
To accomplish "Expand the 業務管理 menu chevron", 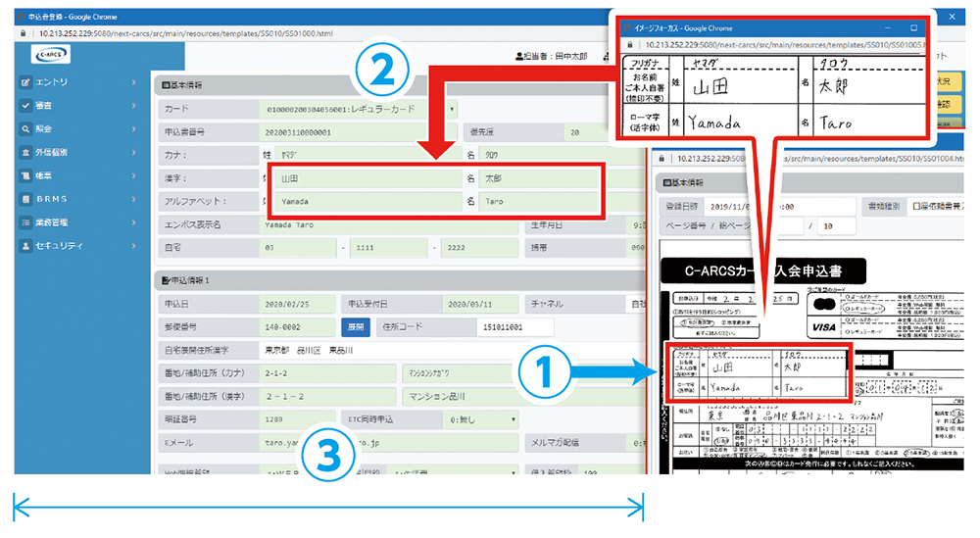I will point(133,222).
